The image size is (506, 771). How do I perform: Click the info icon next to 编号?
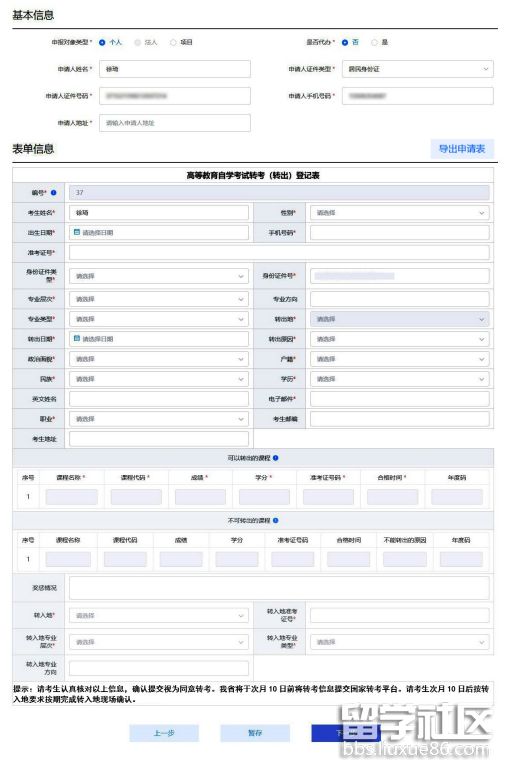pos(54,193)
